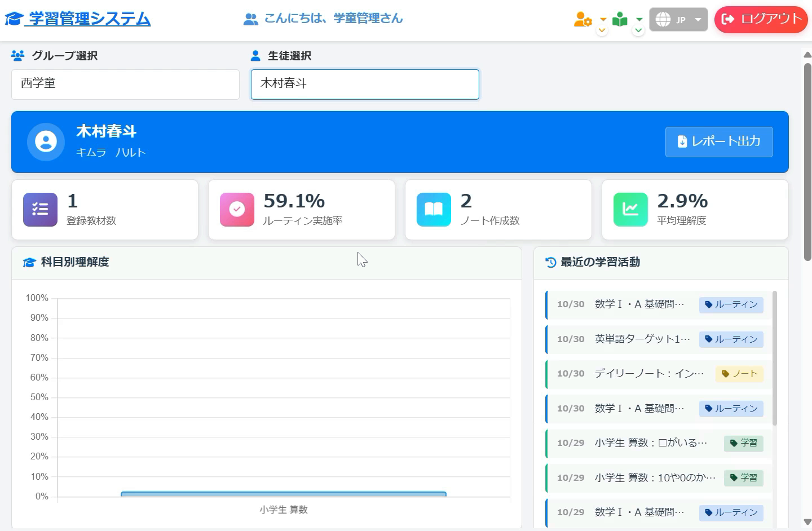This screenshot has width=812, height=531.
Task: Click the history clock icon beside 最近の学習活動
Action: coord(551,262)
